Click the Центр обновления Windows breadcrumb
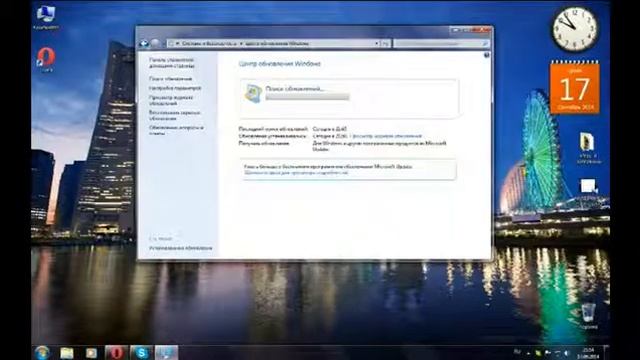The width and height of the screenshot is (640, 360). 277,43
